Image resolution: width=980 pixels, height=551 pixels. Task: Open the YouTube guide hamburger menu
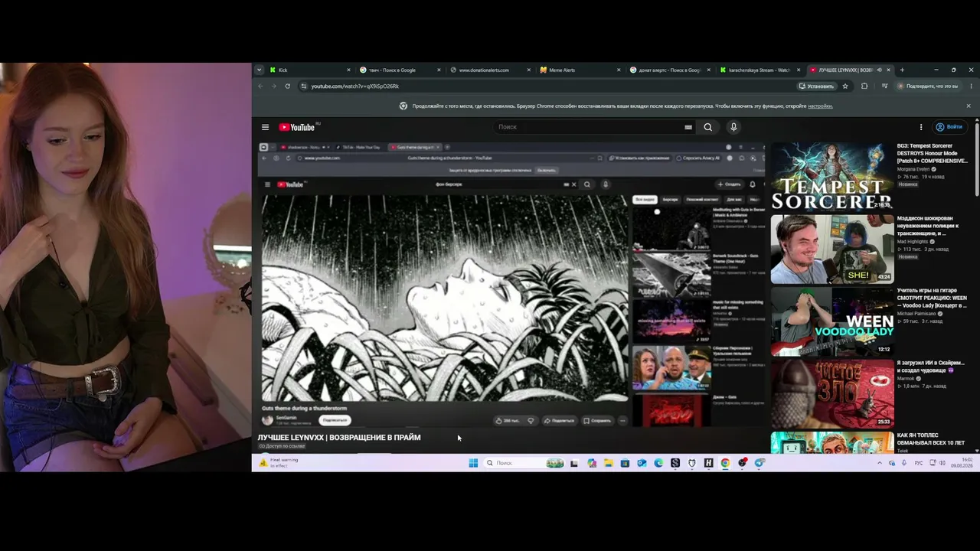tap(265, 127)
